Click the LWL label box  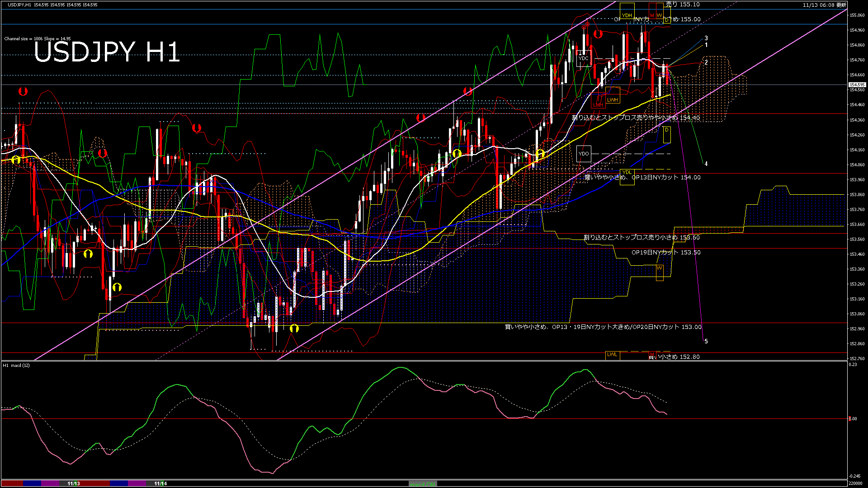click(612, 354)
